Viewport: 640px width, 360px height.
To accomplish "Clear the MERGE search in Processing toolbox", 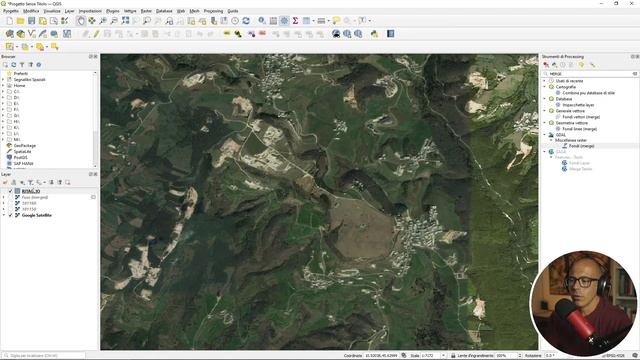I will pos(635,74).
